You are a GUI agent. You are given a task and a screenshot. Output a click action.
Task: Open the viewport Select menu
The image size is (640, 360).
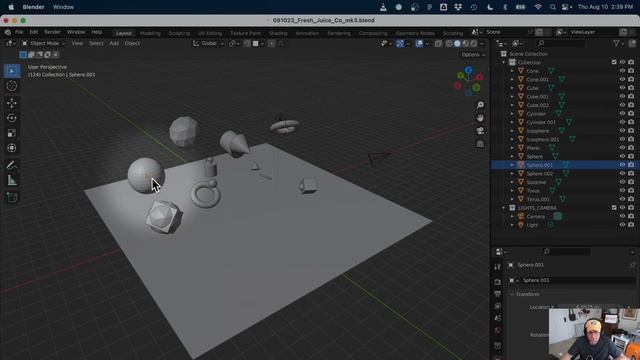coord(96,43)
